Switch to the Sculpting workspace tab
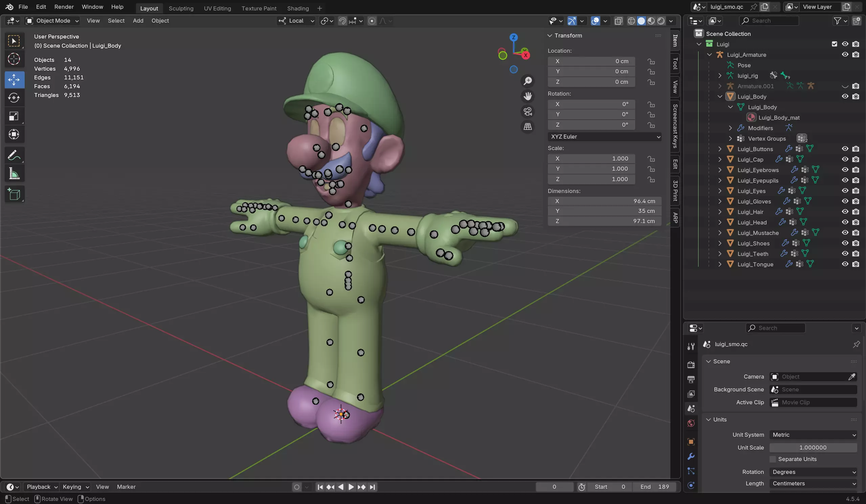 [181, 8]
